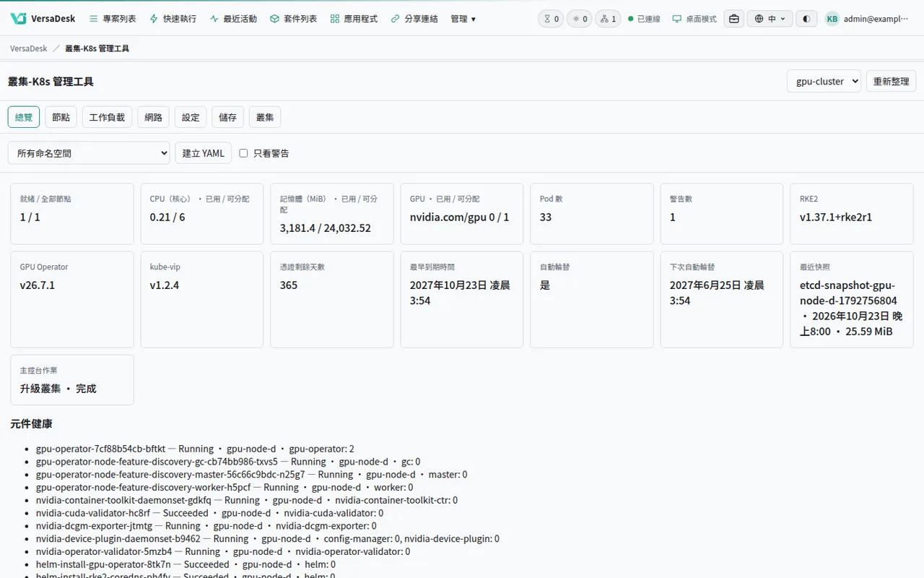Click the gpu-operator-7cf88b54cb-bftkt pod row
Viewport: 924px width, 578px height.
(195, 449)
